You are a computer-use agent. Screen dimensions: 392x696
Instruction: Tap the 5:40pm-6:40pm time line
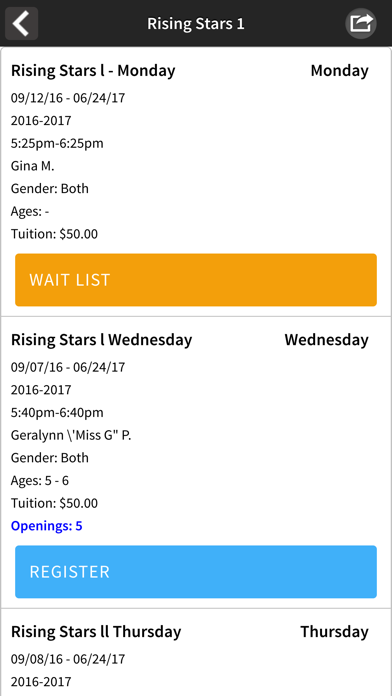click(x=57, y=413)
